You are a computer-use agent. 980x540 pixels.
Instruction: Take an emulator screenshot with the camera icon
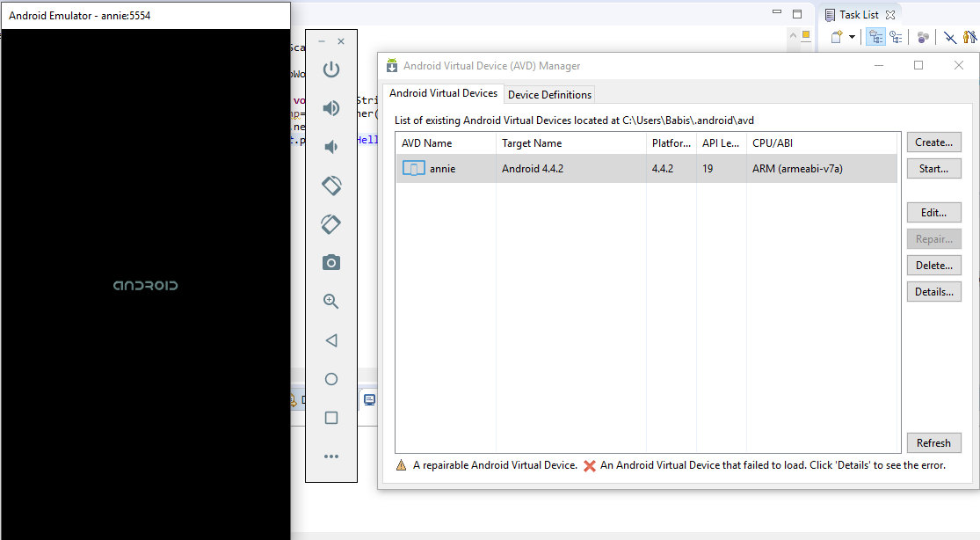click(331, 263)
